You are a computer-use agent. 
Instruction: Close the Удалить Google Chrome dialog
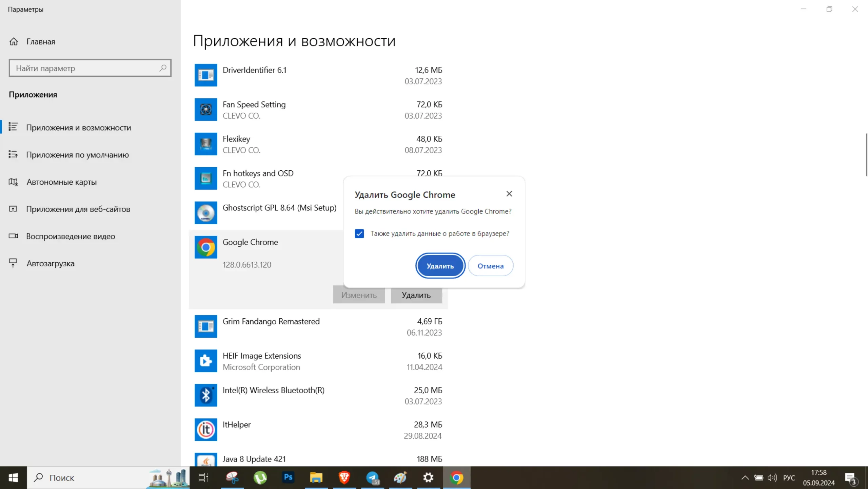[x=509, y=194]
